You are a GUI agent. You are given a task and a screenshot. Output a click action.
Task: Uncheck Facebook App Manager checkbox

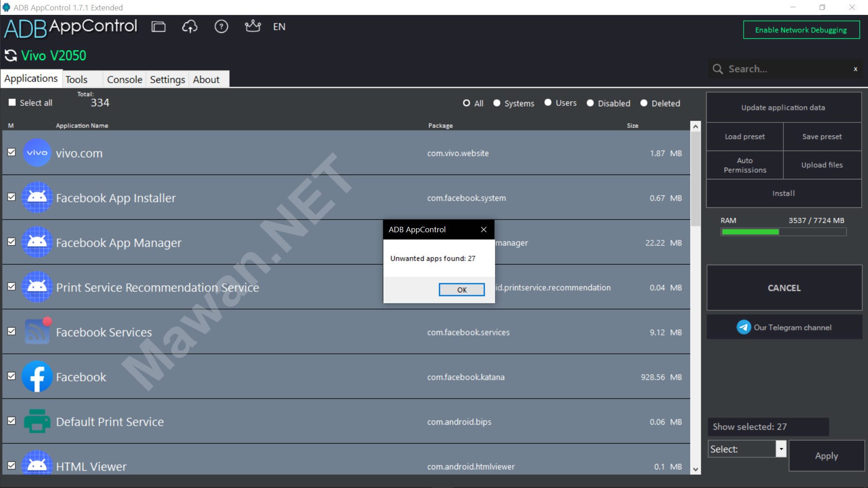[x=12, y=242]
